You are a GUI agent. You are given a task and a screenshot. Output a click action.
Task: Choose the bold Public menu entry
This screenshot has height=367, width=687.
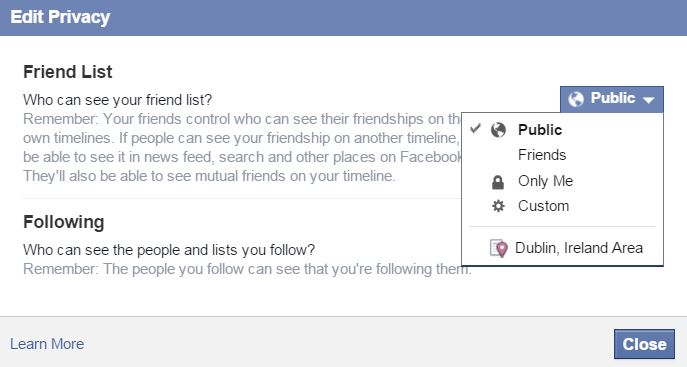click(x=540, y=130)
